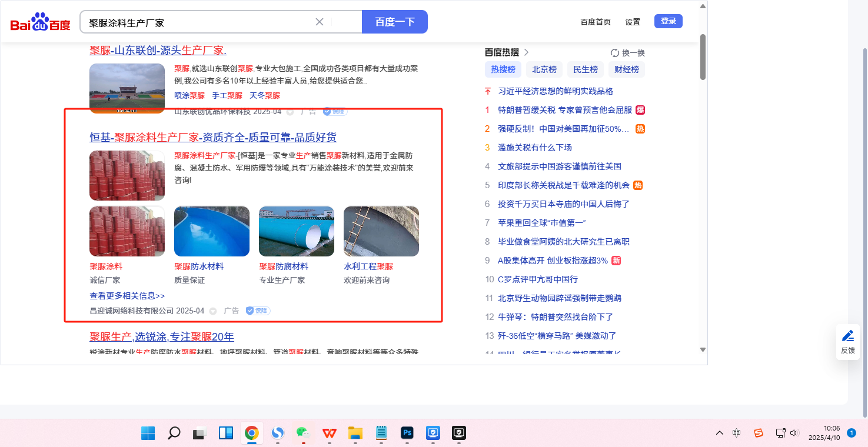Screen dimensions: 868x447
Task: Click the ladder thumbnail above 水利工程聚脲
Action: [x=381, y=231]
